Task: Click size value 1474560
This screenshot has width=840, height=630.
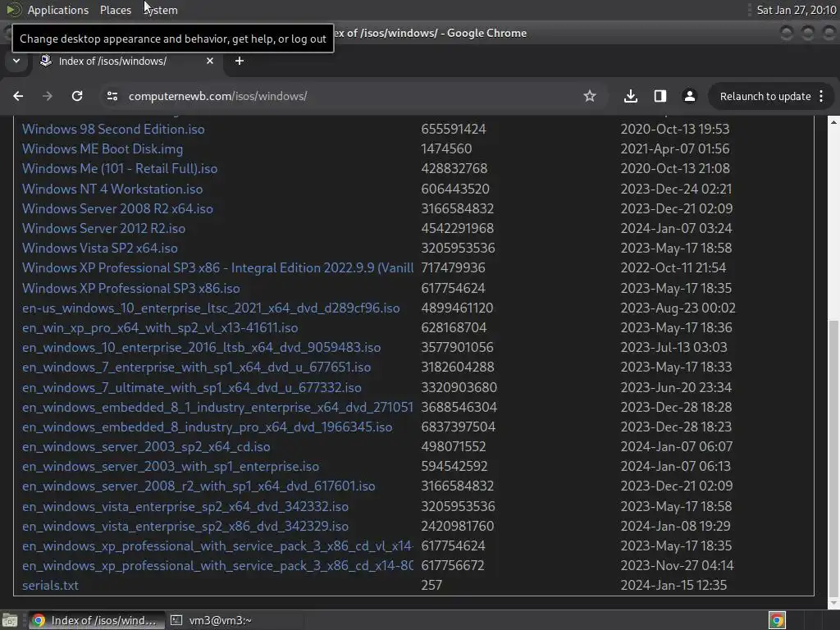Action: coord(446,149)
